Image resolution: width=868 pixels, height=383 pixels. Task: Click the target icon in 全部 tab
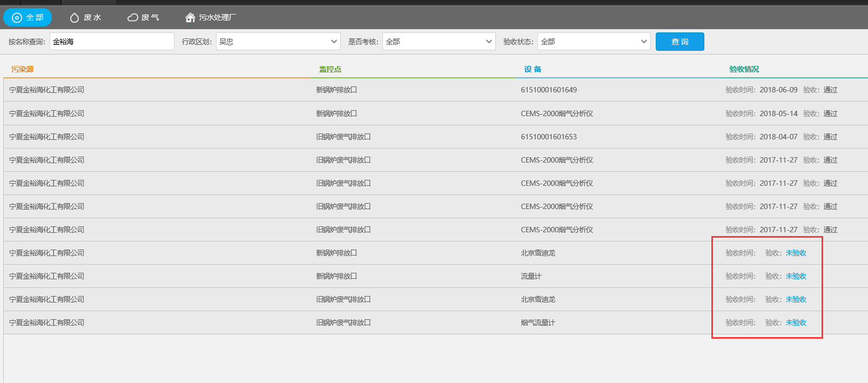(17, 18)
